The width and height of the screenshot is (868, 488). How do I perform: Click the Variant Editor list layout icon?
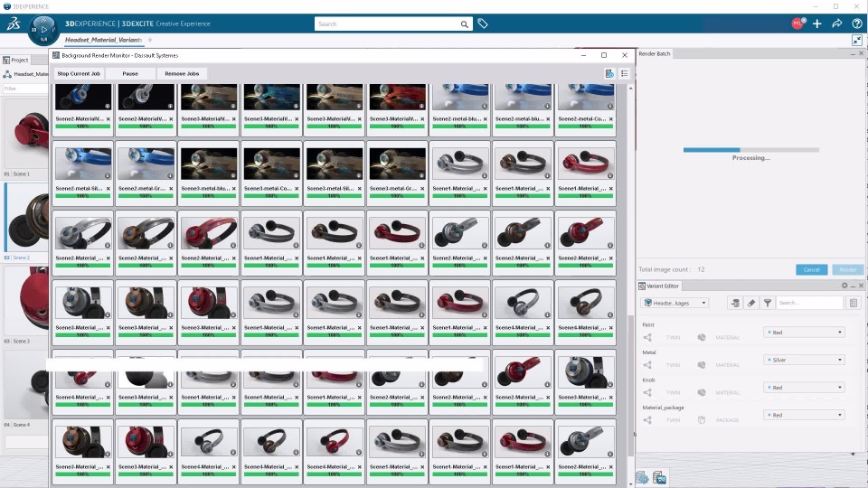pyautogui.click(x=854, y=303)
